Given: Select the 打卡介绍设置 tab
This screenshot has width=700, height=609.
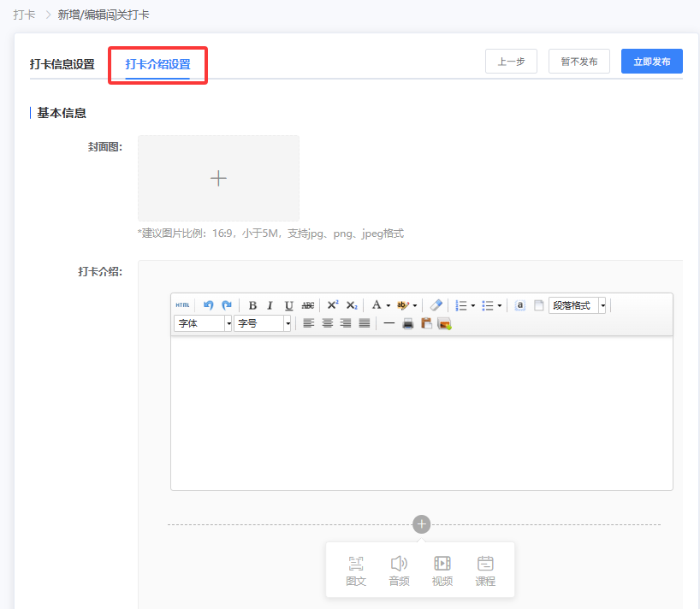Looking at the screenshot, I should [x=157, y=64].
